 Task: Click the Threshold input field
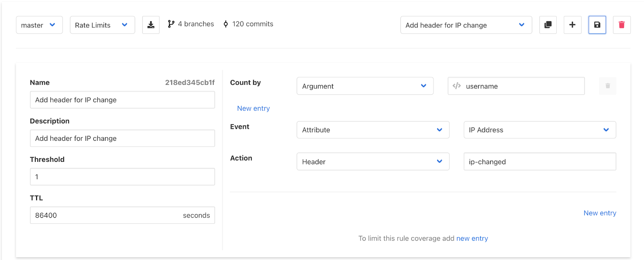click(122, 177)
